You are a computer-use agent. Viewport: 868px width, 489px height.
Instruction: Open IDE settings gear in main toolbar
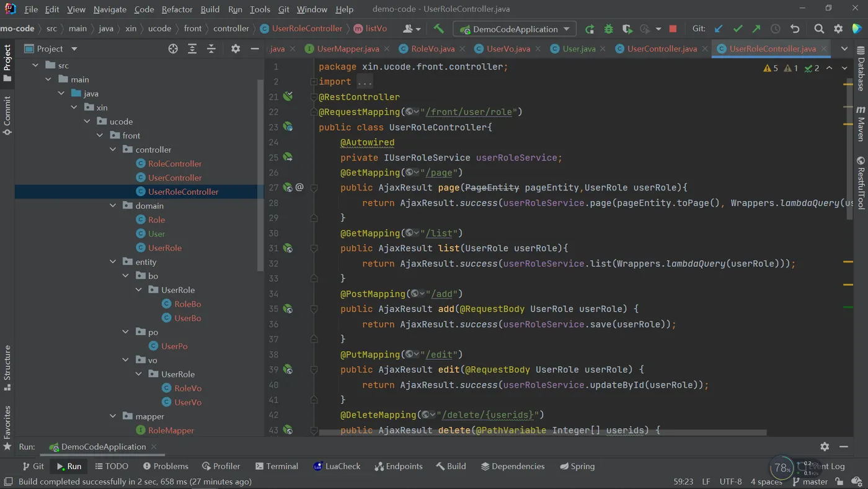(838, 29)
